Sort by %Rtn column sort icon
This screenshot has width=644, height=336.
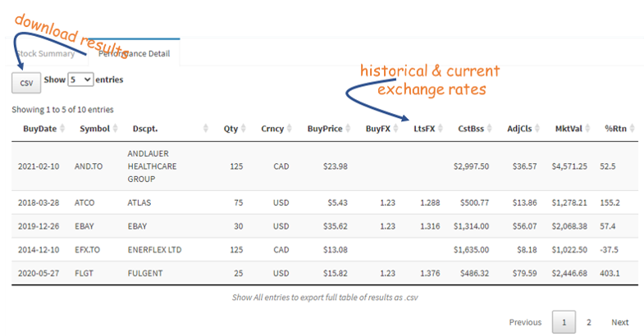click(632, 129)
